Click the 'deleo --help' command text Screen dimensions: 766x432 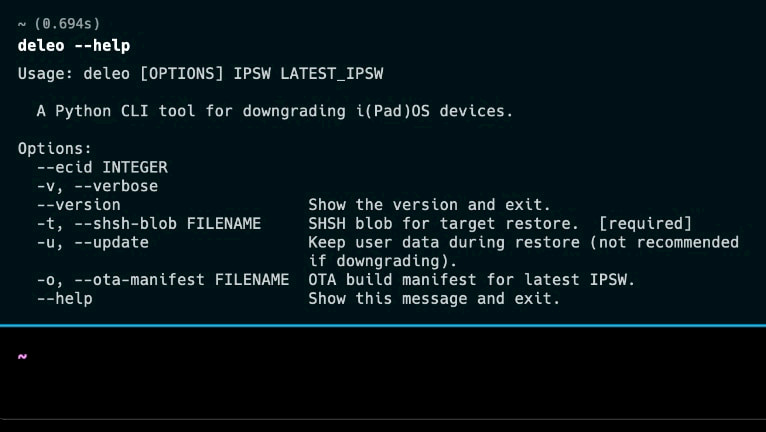pyautogui.click(x=74, y=45)
